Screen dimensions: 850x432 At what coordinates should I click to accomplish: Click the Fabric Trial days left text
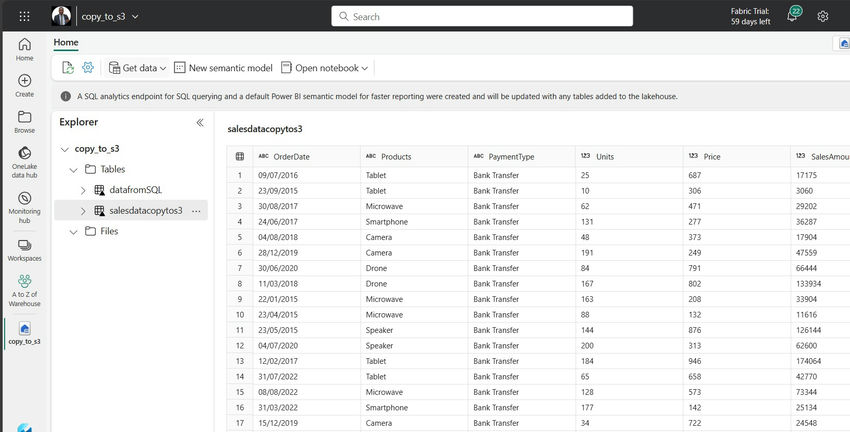click(x=750, y=16)
